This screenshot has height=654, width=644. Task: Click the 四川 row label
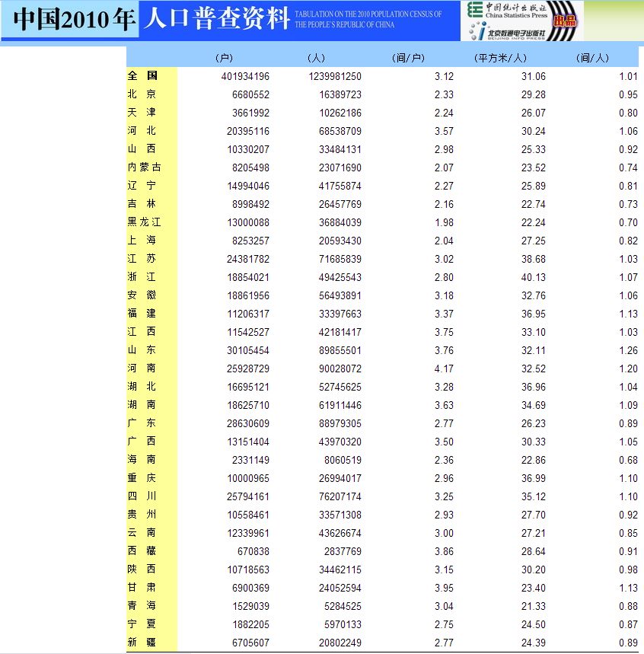142,496
